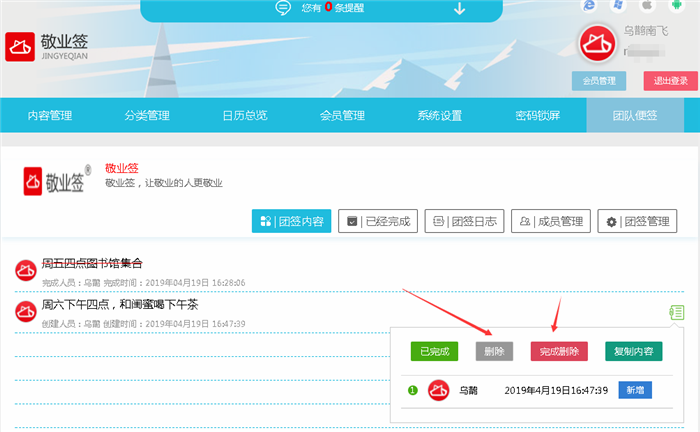Open 会员管理 in the navigation bar

(x=342, y=116)
